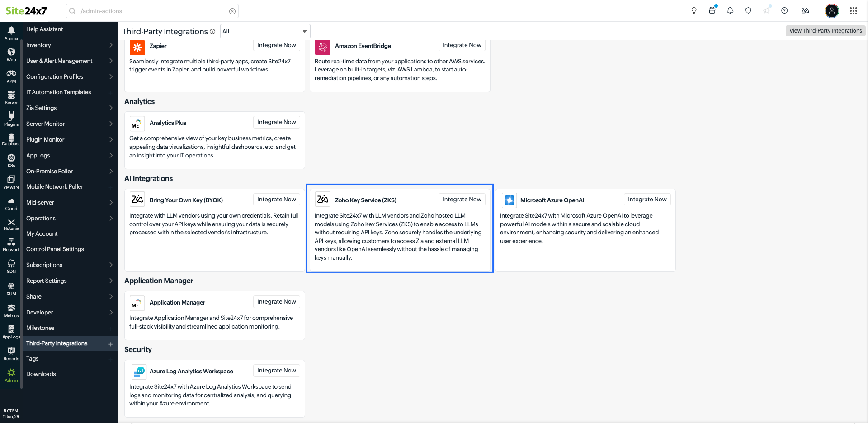The image size is (868, 424).
Task: Click View Third-Party Integrations button
Action: point(826,31)
